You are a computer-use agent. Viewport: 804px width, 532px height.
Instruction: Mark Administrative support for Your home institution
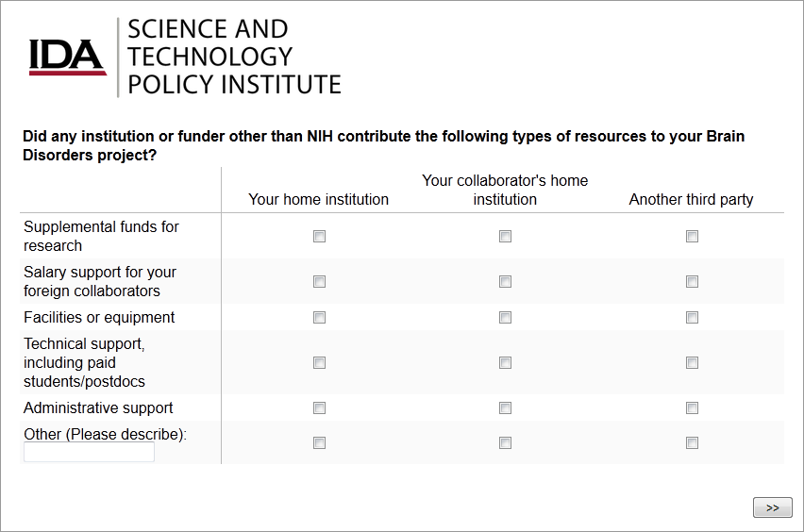click(x=319, y=408)
